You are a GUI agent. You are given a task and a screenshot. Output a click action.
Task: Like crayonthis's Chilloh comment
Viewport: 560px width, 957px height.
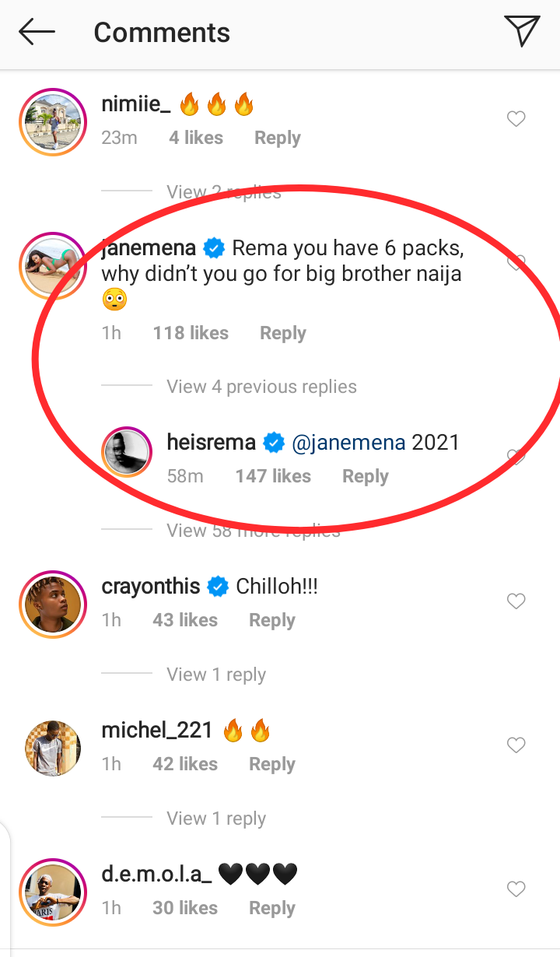coord(516,601)
